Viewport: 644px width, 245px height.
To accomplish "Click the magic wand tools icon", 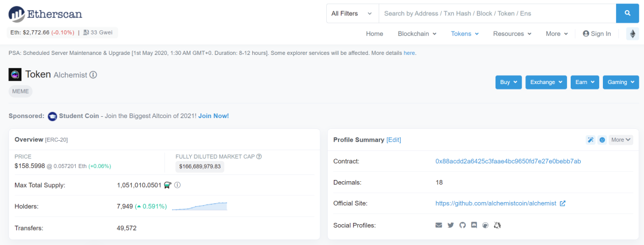I will (x=590, y=139).
